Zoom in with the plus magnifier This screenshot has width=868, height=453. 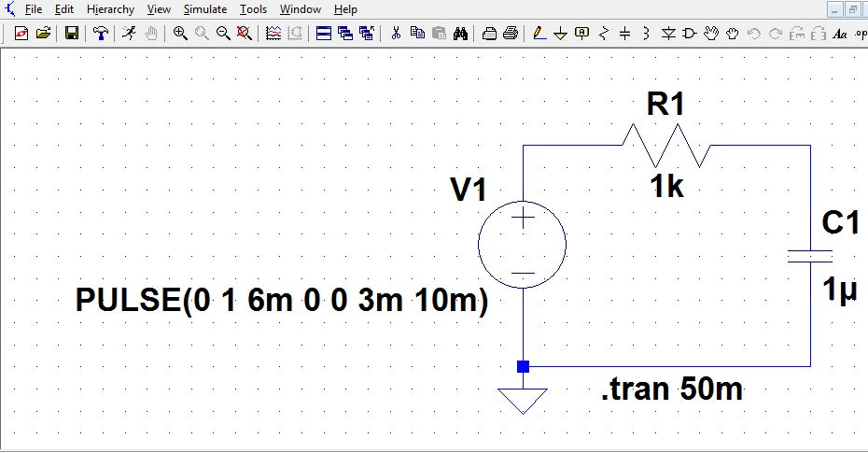(x=180, y=34)
